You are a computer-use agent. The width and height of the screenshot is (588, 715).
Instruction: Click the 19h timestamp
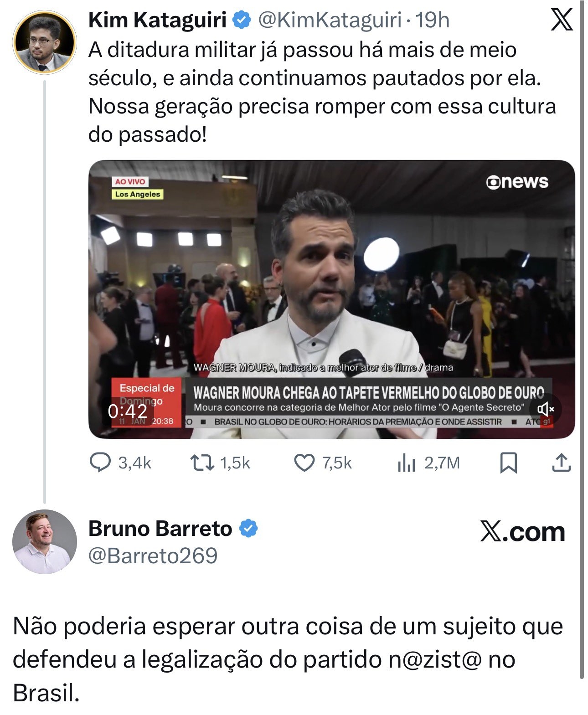point(433,20)
